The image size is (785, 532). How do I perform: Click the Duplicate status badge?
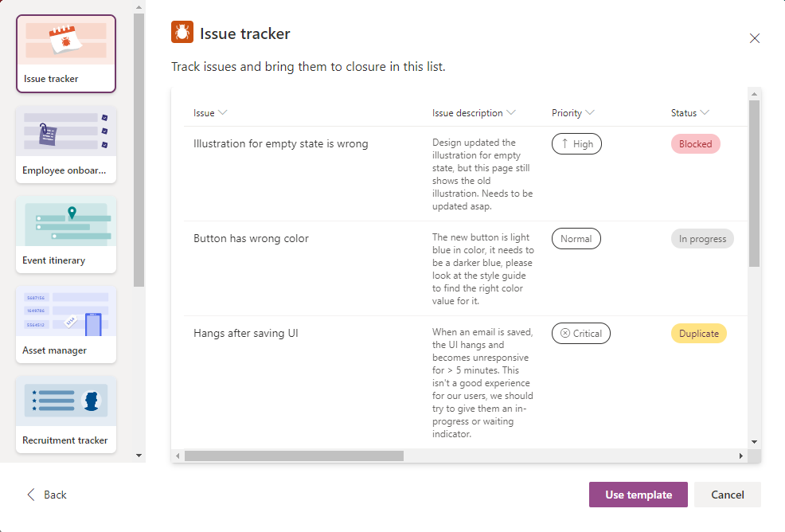(x=698, y=333)
